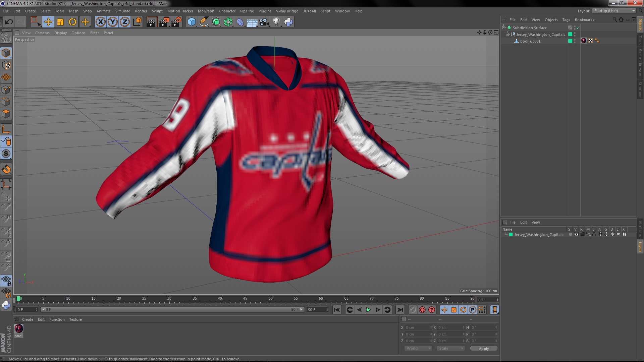Add a Camera object icon
The width and height of the screenshot is (644, 362).
264,22
